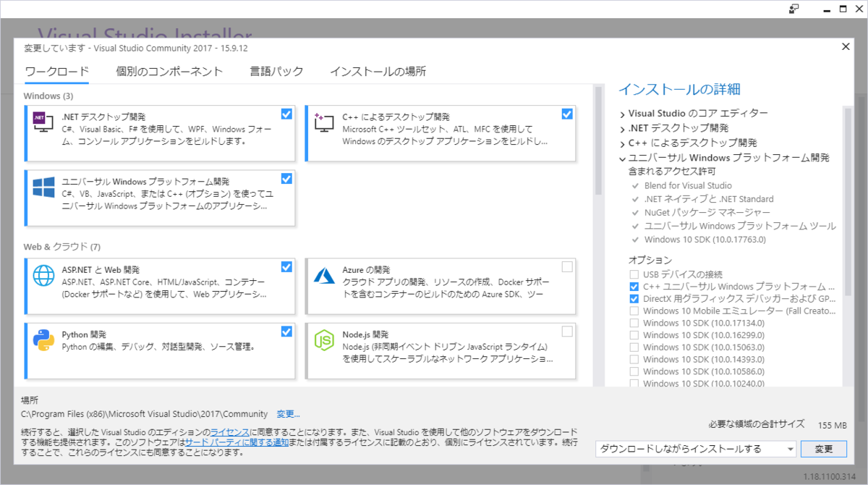Check the Node.js 開発 workload checkbox

point(566,332)
